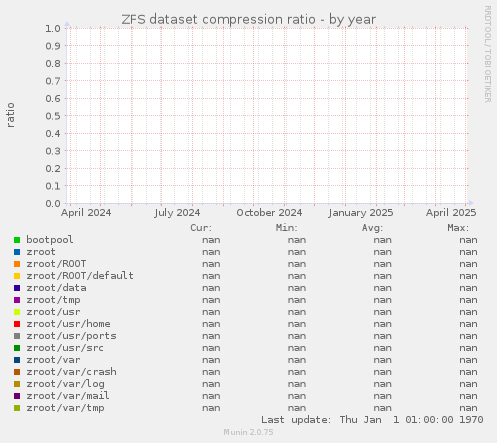Click the yellow zroot/ROOT/default legend swatch
The image size is (497, 443).
17,276
